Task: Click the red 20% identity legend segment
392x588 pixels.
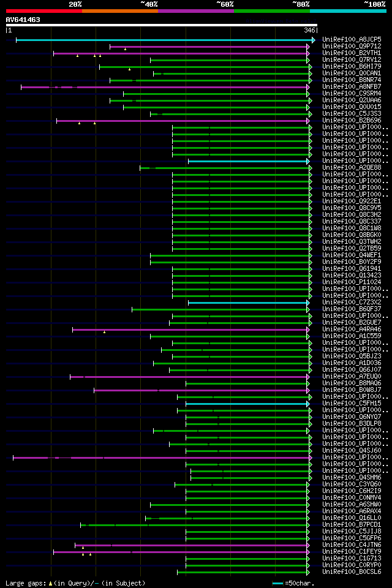Action: pos(44,11)
